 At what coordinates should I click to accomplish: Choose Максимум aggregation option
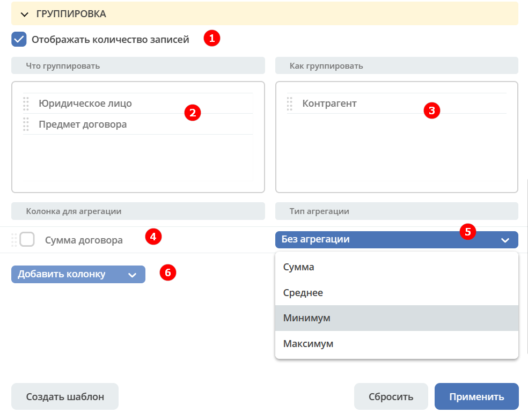397,344
